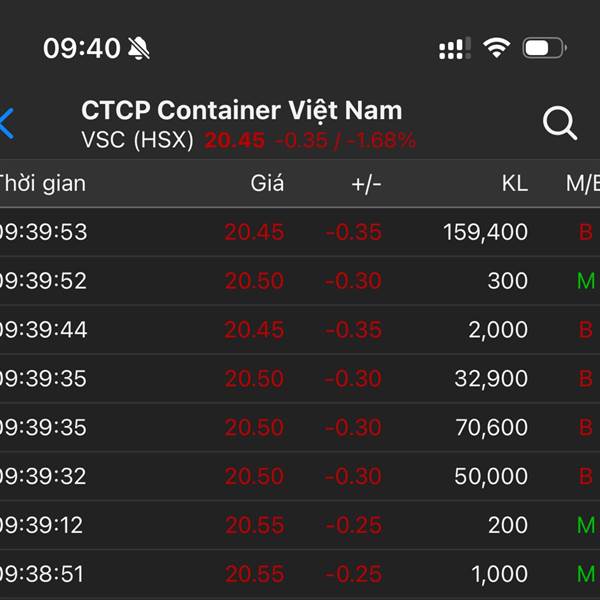Select the 70,600 volume trade row
The width and height of the screenshot is (600, 600).
tap(300, 427)
